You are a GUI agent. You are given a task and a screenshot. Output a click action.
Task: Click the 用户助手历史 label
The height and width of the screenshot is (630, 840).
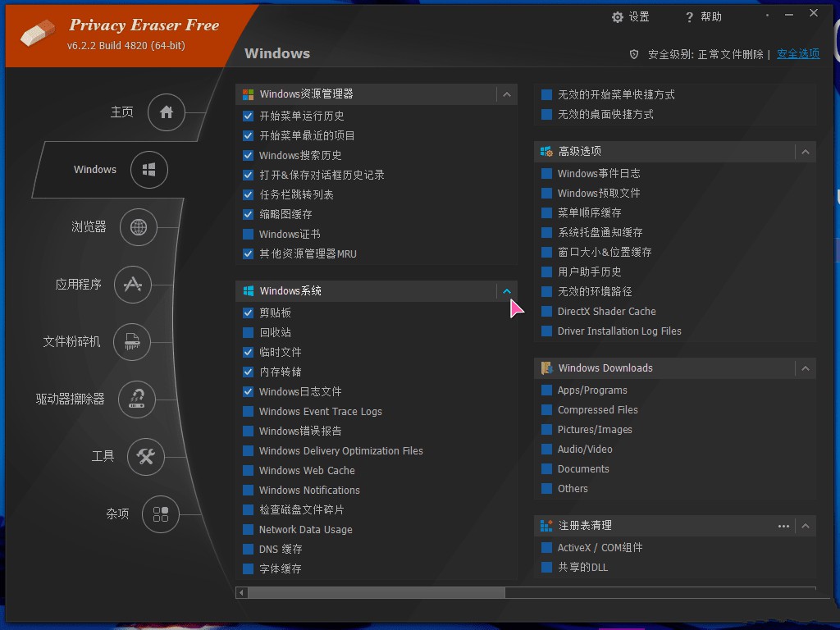pyautogui.click(x=589, y=272)
